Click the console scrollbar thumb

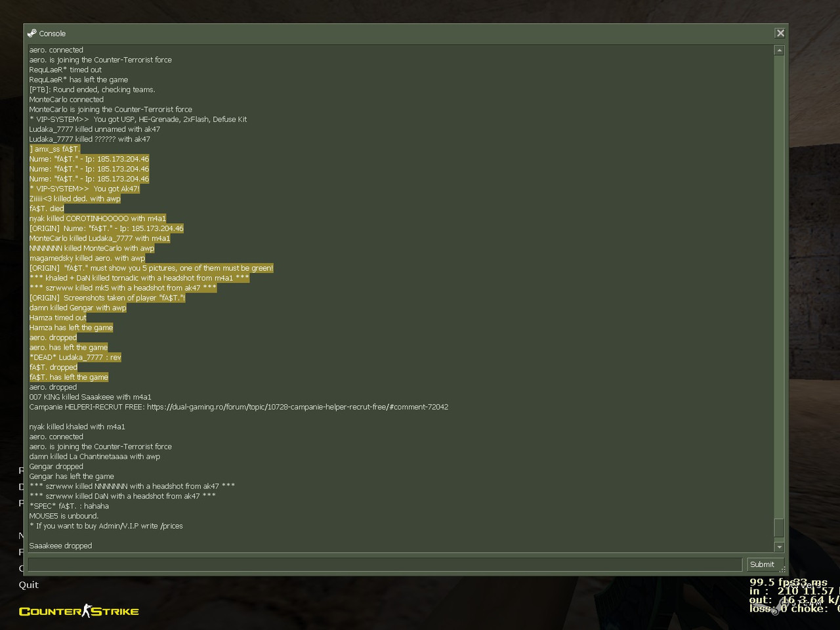point(779,528)
